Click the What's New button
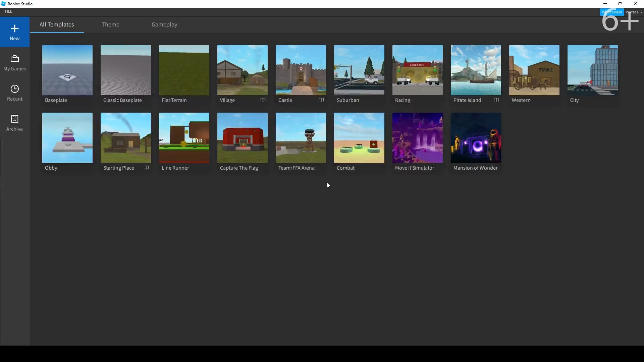Image resolution: width=644 pixels, height=362 pixels. coord(612,12)
